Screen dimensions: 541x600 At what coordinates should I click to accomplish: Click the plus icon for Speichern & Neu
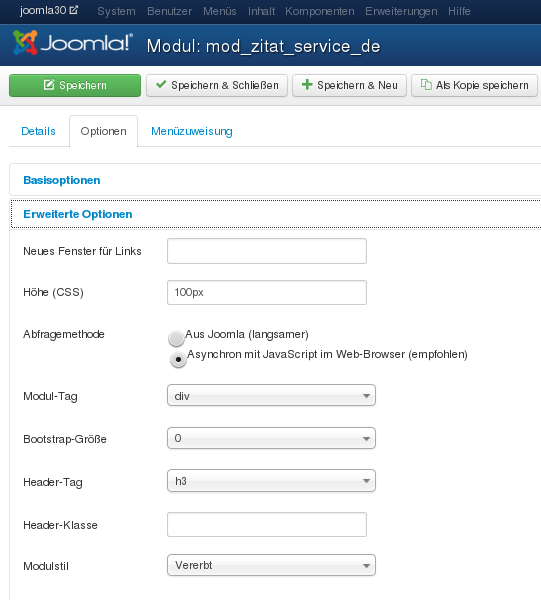coord(307,84)
